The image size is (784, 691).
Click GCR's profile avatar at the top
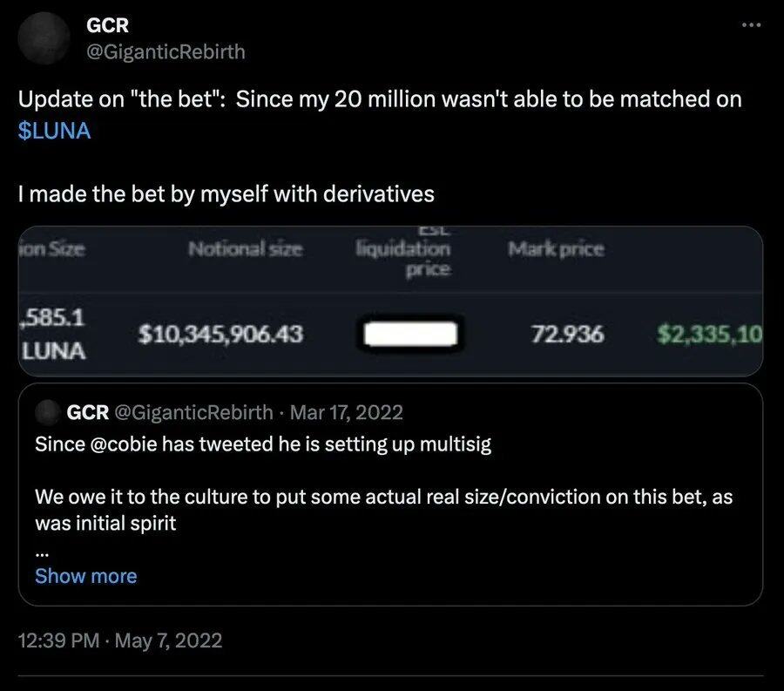pos(45,42)
